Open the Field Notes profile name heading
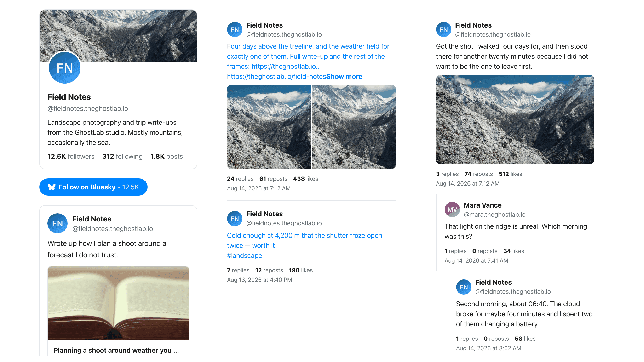 pos(69,97)
